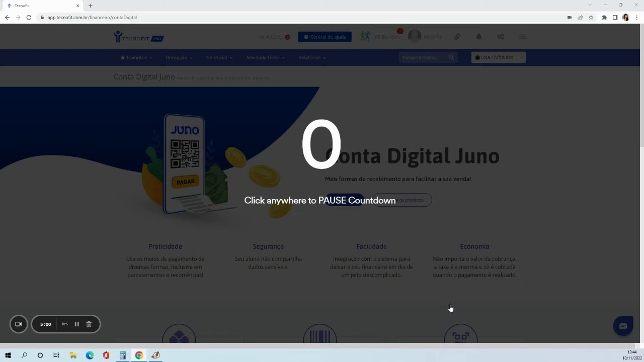Open the tab search chevron
The image size is (644, 362).
pyautogui.click(x=590, y=5)
